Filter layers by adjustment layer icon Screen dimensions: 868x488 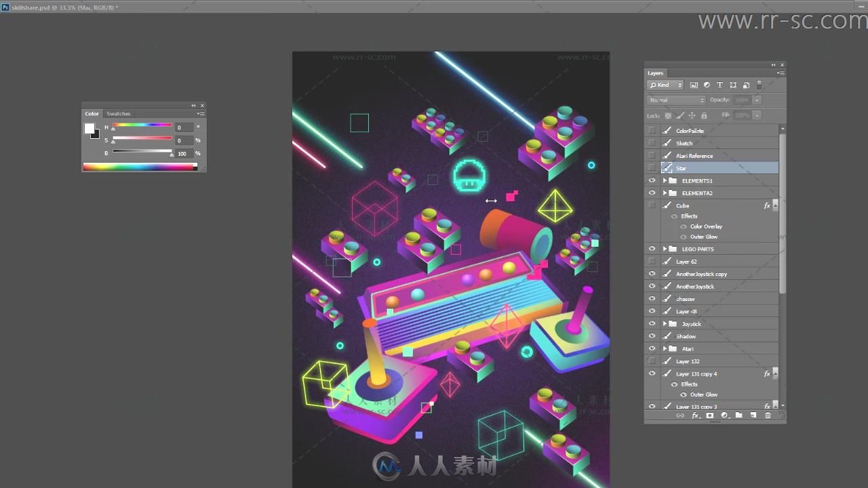[x=707, y=85]
